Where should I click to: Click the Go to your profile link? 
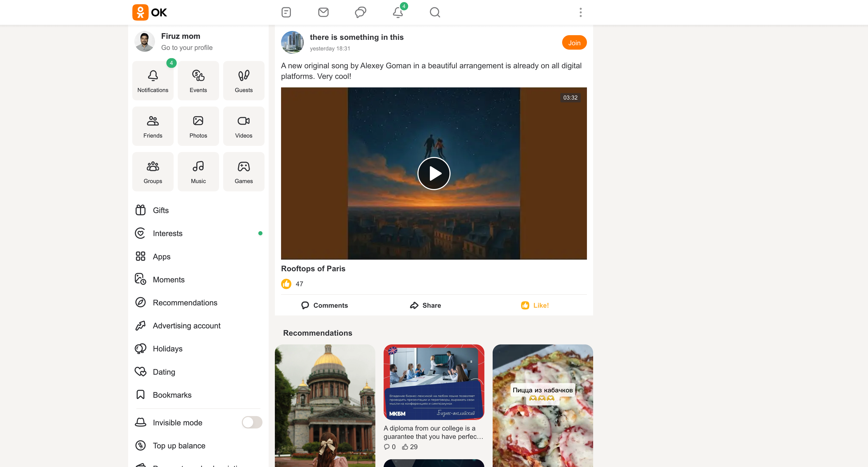click(187, 48)
